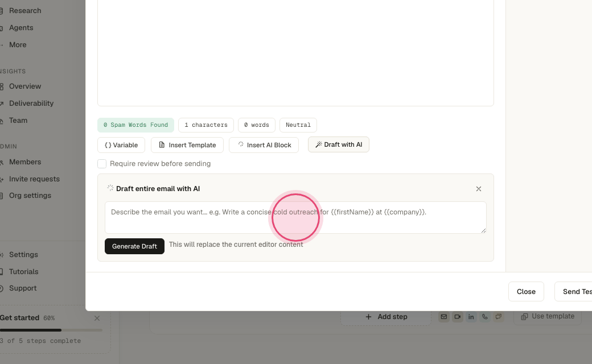Image resolution: width=592 pixels, height=364 pixels.
Task: Add an email step via envelope icon
Action: pyautogui.click(x=444, y=317)
